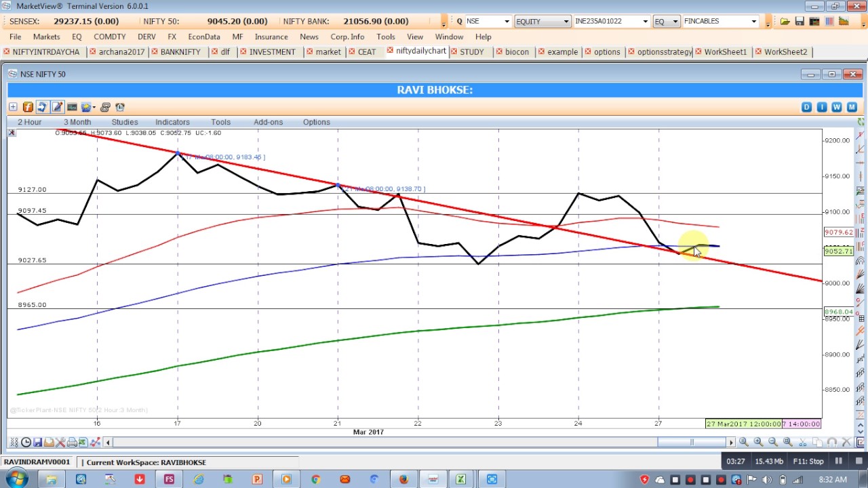
Task: Open the chart Options menu
Action: click(317, 122)
